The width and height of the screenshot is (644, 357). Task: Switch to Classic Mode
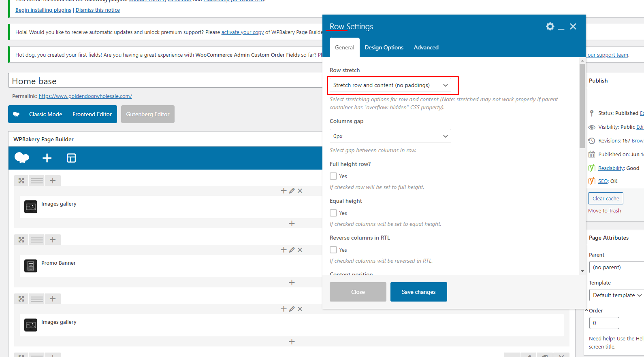coord(46,114)
